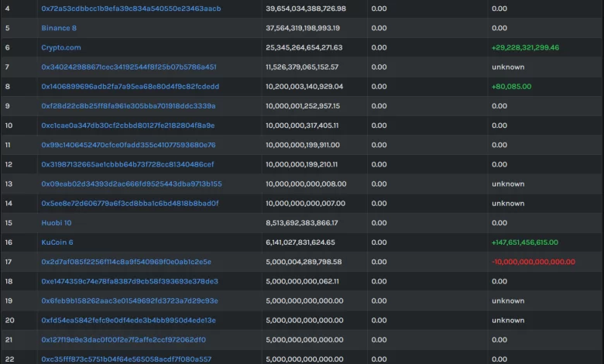
Task: Click the red -10,000,000,000,000.00 change value
Action: click(534, 262)
